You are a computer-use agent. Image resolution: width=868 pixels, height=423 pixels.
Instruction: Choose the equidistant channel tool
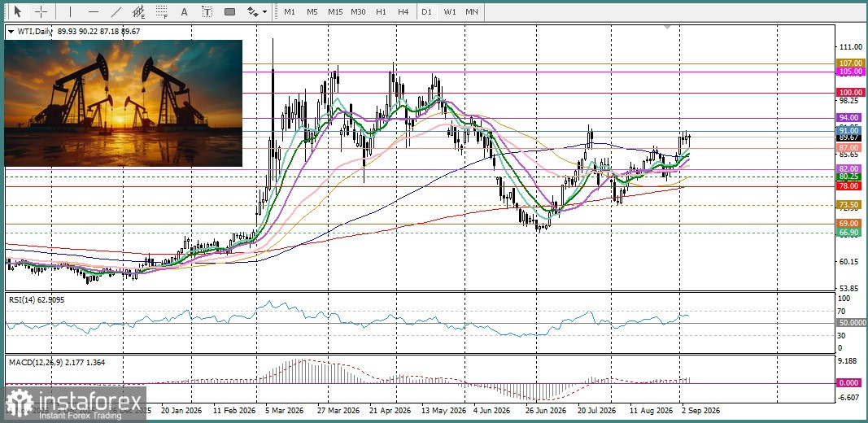pos(139,11)
